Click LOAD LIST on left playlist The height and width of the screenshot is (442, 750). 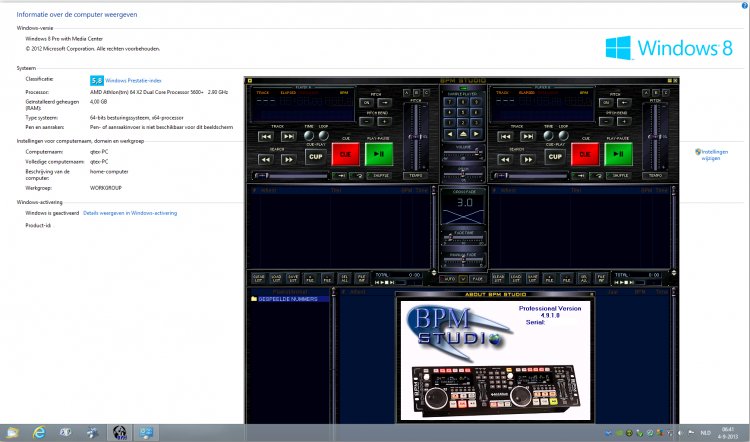(x=276, y=278)
